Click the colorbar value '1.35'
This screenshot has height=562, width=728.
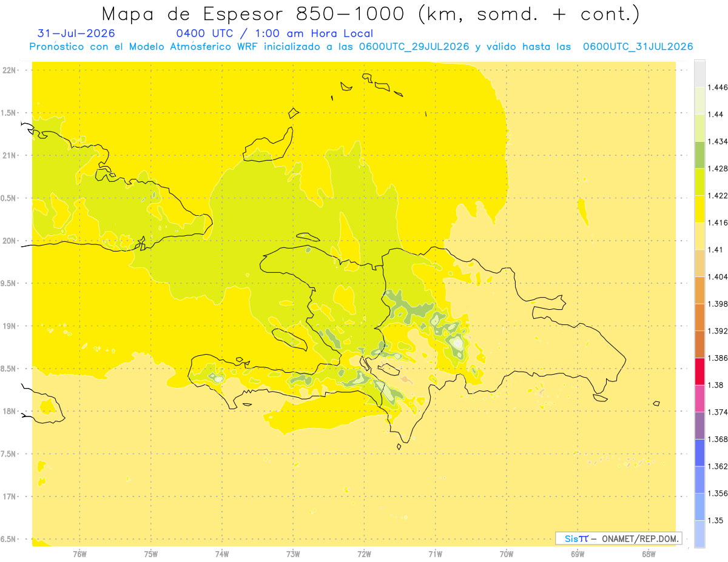coord(716,520)
